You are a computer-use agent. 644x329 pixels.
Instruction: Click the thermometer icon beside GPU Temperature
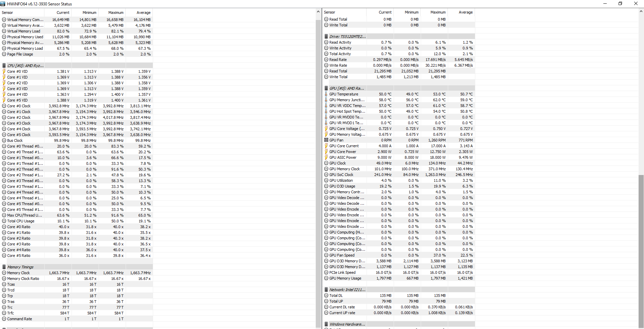[x=326, y=94]
